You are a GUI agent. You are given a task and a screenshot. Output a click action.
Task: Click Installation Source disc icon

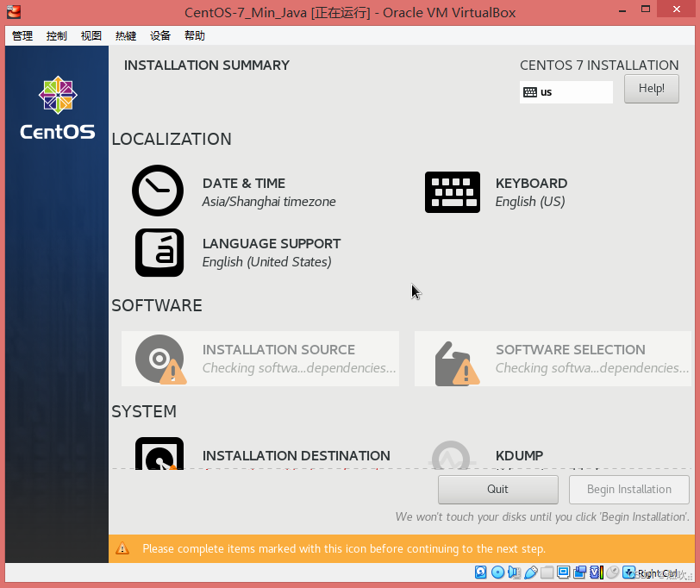pos(160,359)
